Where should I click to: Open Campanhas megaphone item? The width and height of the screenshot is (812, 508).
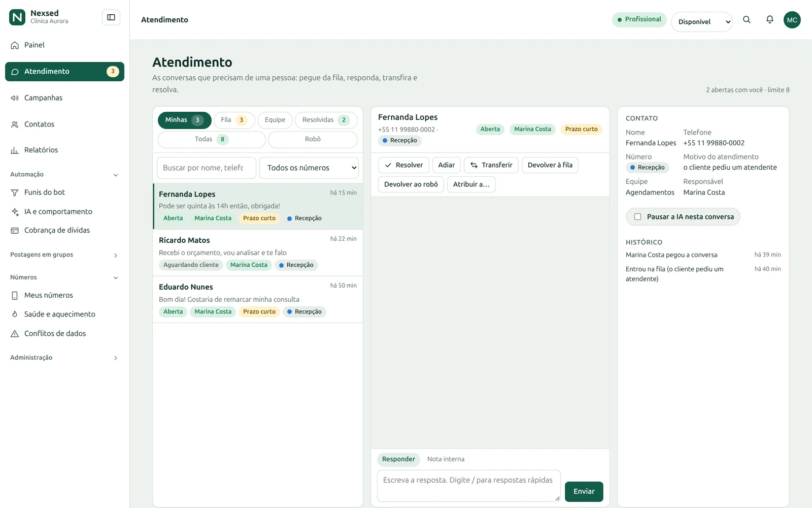pyautogui.click(x=65, y=98)
